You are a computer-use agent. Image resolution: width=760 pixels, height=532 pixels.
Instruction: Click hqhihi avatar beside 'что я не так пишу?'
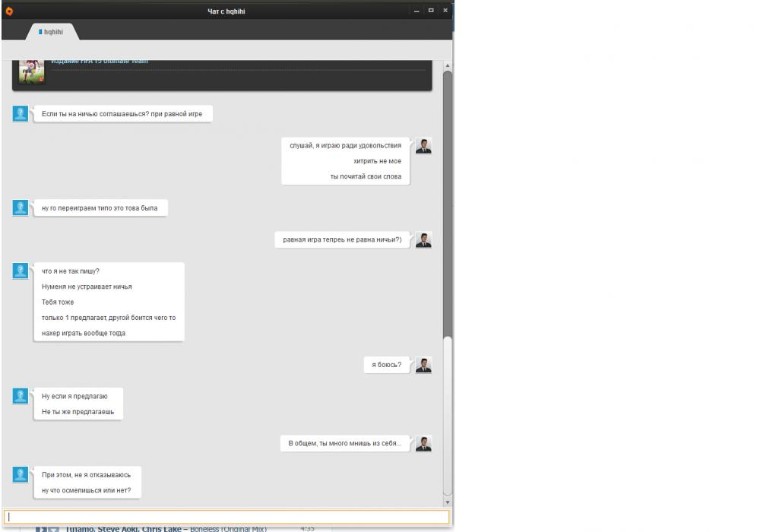(x=21, y=271)
